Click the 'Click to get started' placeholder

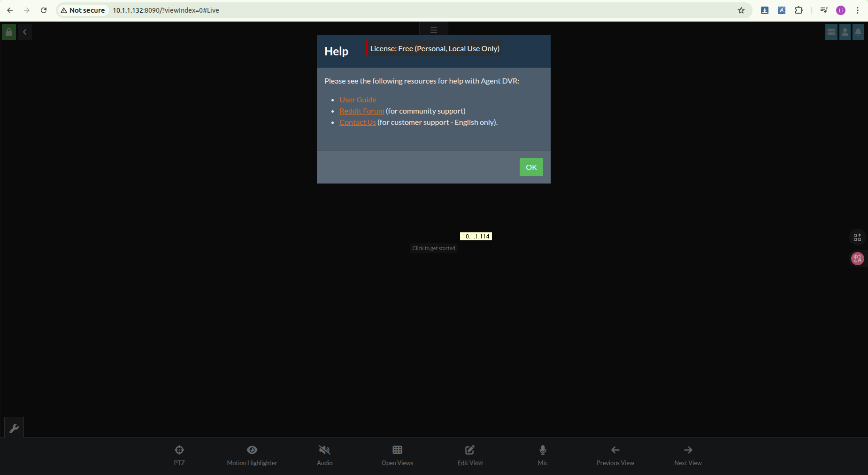433,248
